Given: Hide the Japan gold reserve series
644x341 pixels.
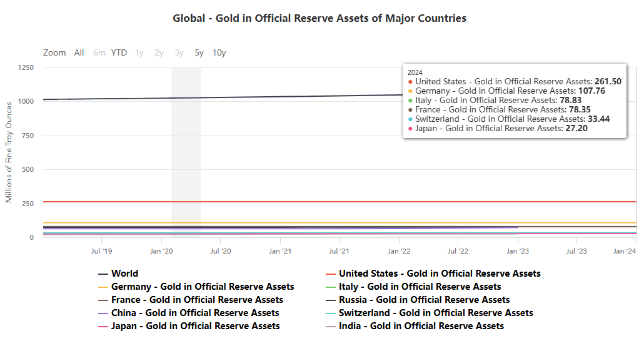Looking at the screenshot, I should tap(195, 326).
